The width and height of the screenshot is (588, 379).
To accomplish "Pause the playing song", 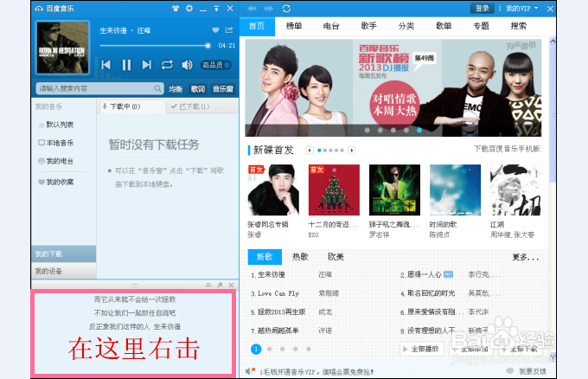I will click(x=127, y=65).
